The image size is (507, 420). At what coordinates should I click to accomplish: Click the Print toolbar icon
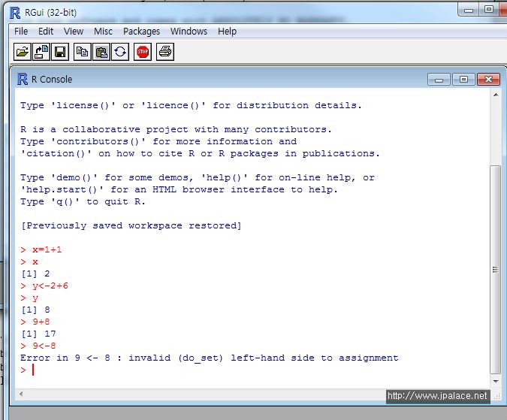[x=165, y=52]
